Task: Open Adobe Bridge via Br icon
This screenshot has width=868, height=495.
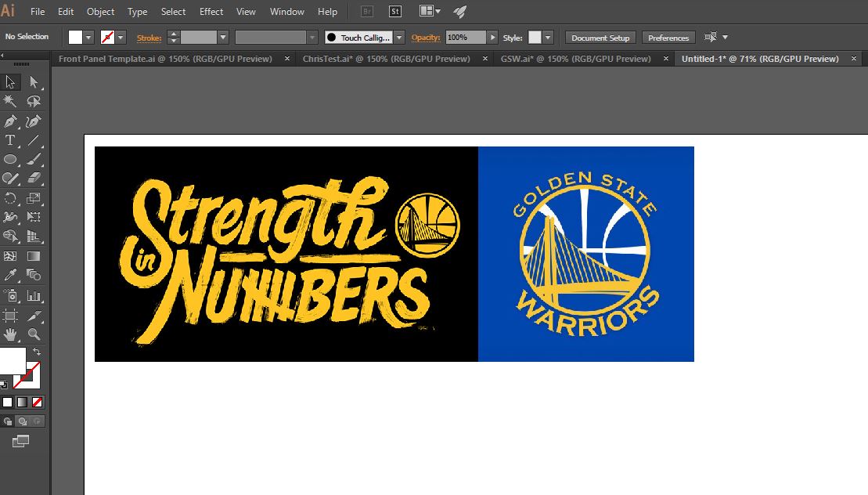Action: [x=366, y=12]
